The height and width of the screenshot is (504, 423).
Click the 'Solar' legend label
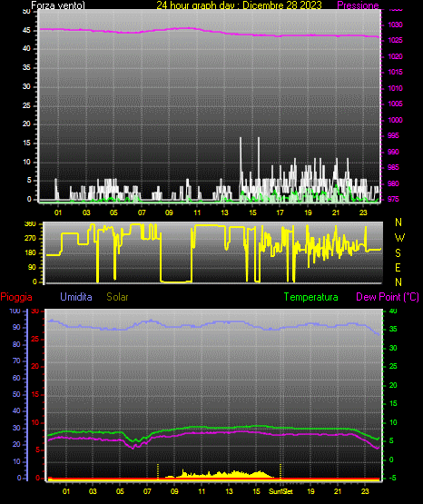[118, 297]
